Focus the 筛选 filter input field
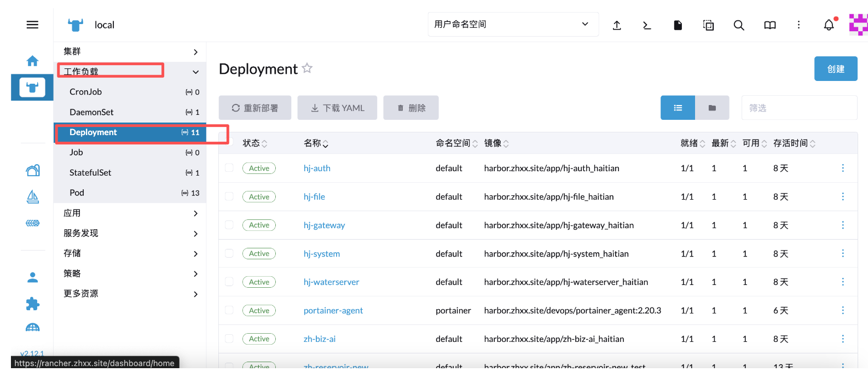The image size is (868, 372). (798, 108)
